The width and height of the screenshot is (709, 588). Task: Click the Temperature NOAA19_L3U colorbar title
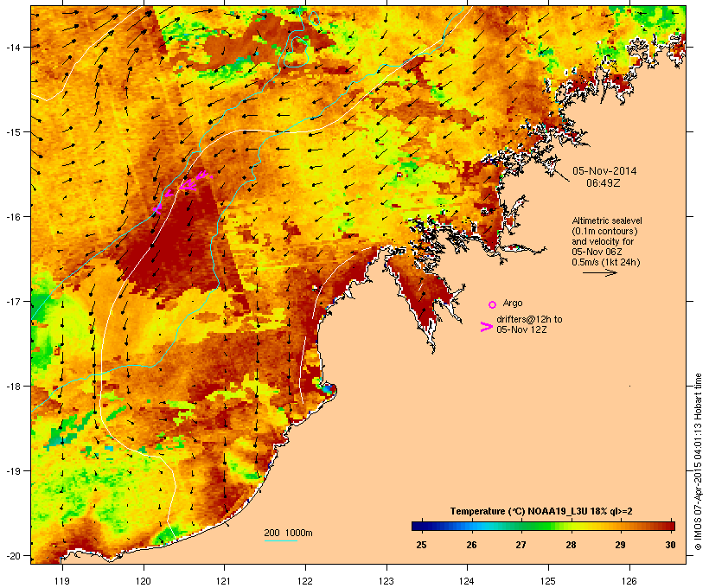click(x=541, y=511)
